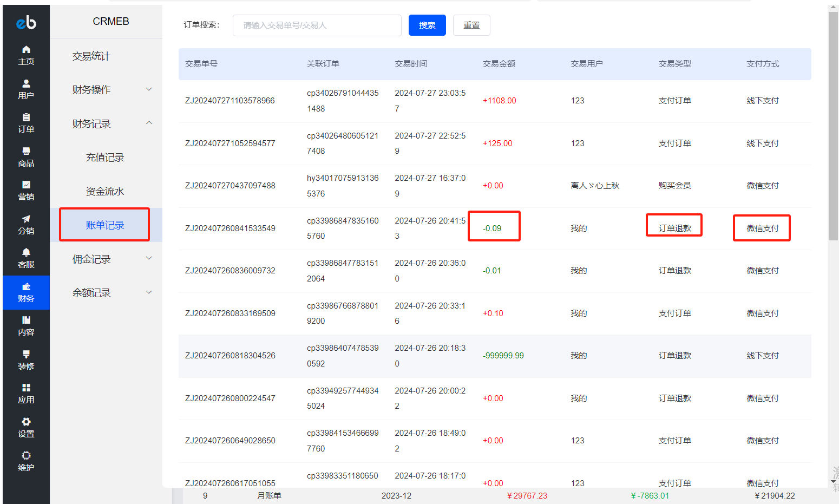
Task: Click the 支付方式 column header
Action: pos(763,64)
